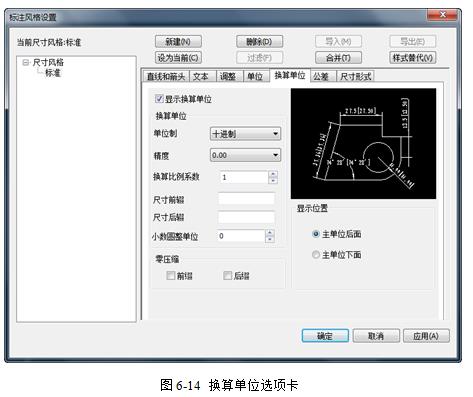
Task: Toggle the 显示换算单位 checkbox
Action: click(159, 99)
